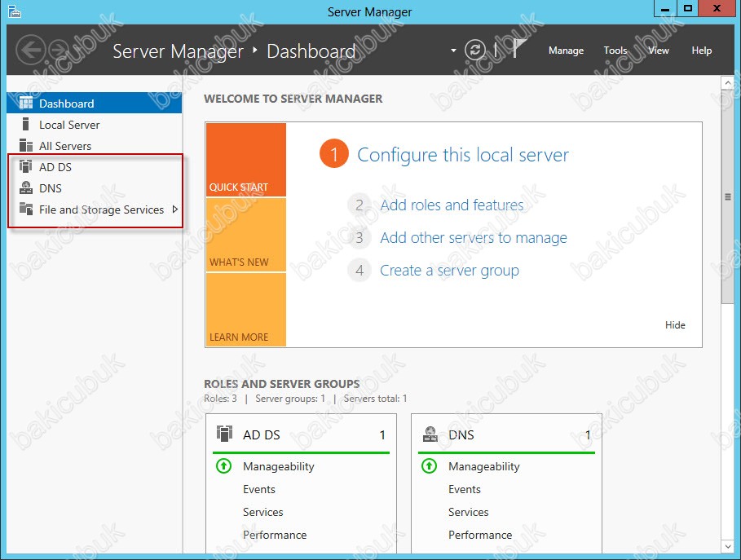Open the Manage menu
Viewport: 741px width, 560px height.
coord(566,51)
